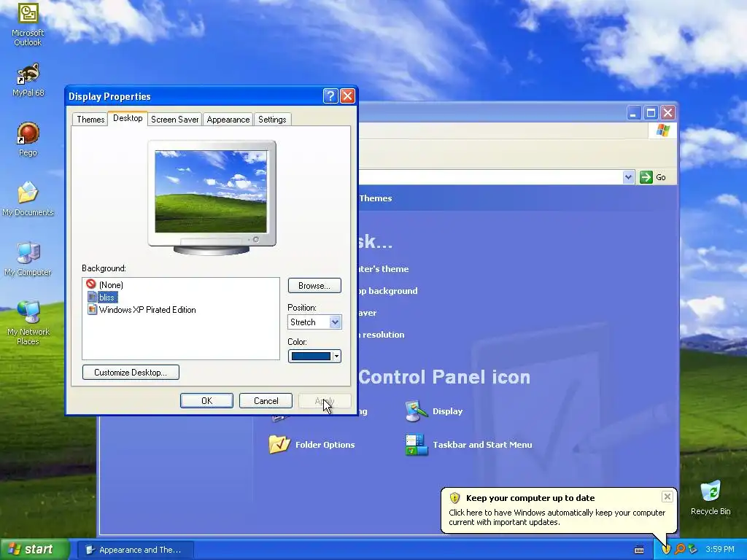
Task: Select the Recycle Bin desktop icon
Action: pyautogui.click(x=711, y=498)
